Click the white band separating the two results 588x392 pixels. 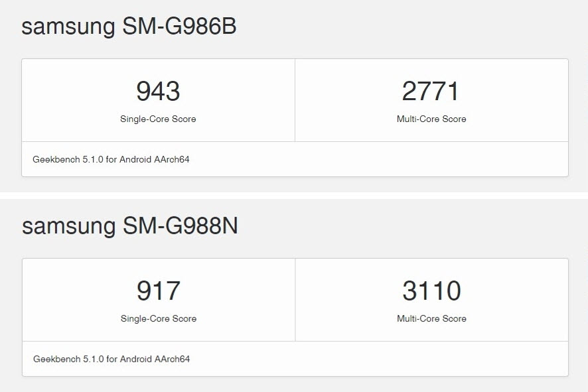(294, 196)
